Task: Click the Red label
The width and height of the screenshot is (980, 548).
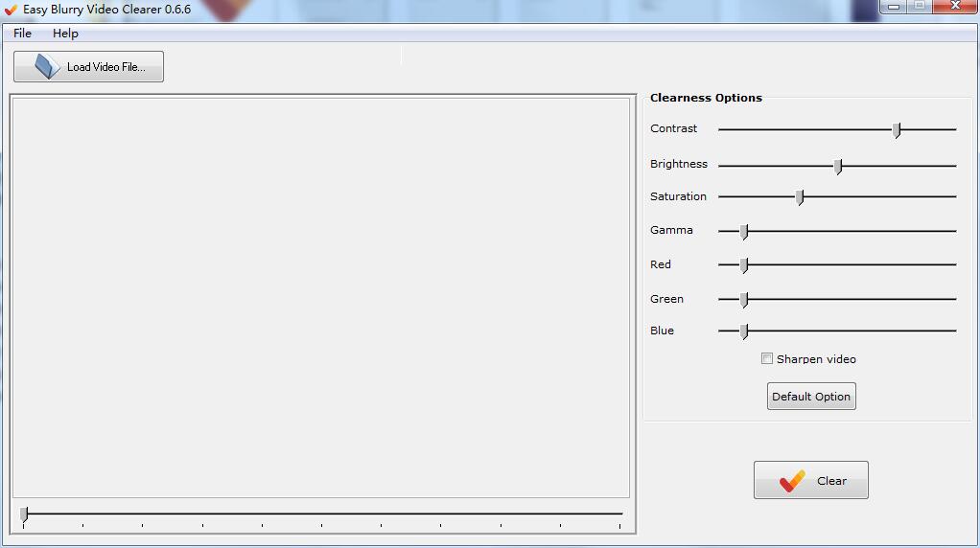Action: (x=660, y=264)
